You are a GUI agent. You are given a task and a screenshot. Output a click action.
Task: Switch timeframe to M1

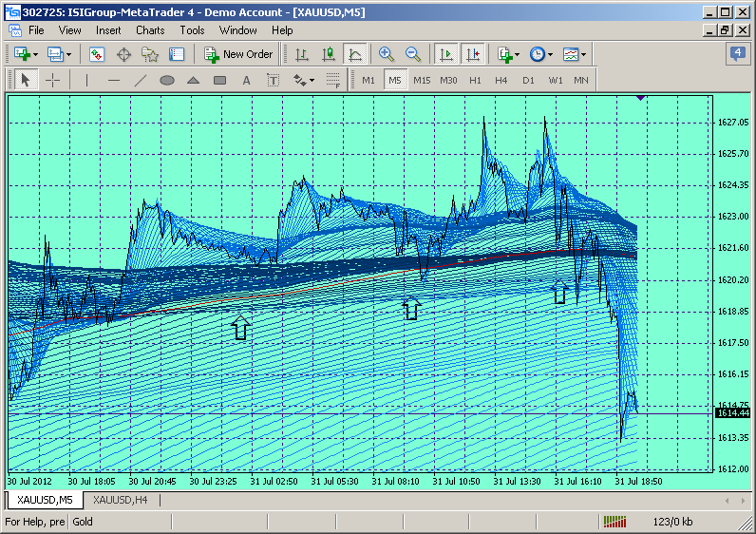pyautogui.click(x=369, y=80)
